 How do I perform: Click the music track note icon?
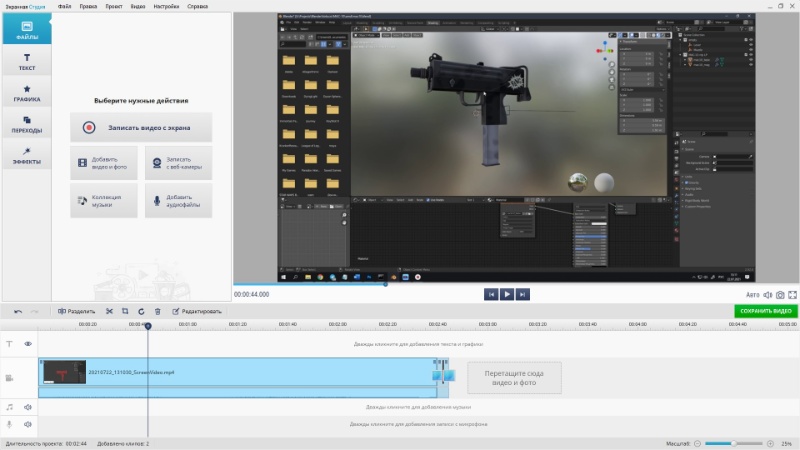(10, 407)
